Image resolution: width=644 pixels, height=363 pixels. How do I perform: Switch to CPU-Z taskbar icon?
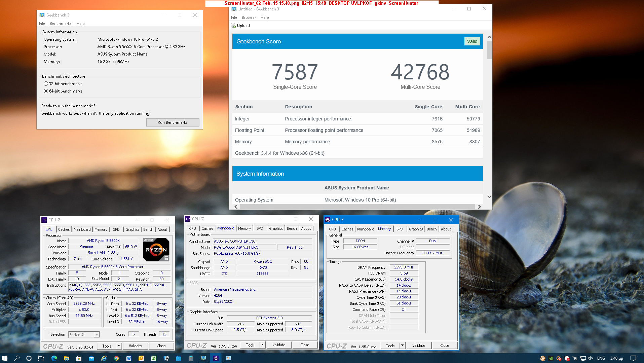point(216,358)
